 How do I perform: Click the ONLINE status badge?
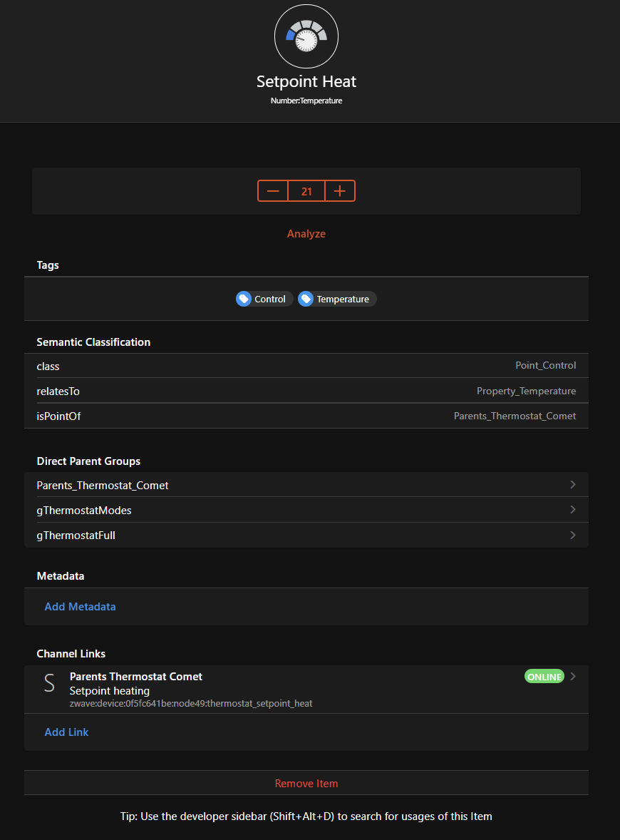[544, 677]
